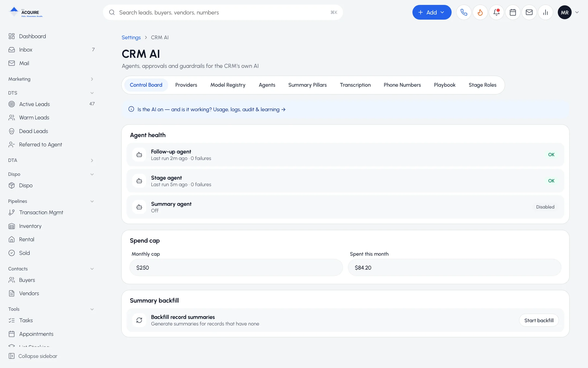Open Vendors in sidebar
The height and width of the screenshot is (368, 588).
point(52,293)
